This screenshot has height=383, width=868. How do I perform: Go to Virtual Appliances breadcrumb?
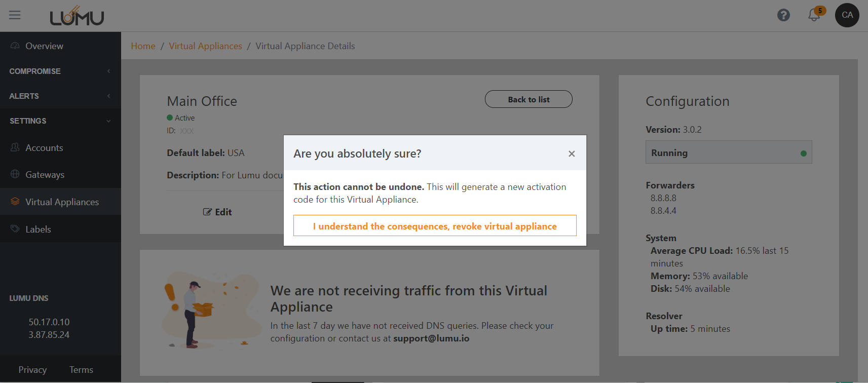(206, 46)
